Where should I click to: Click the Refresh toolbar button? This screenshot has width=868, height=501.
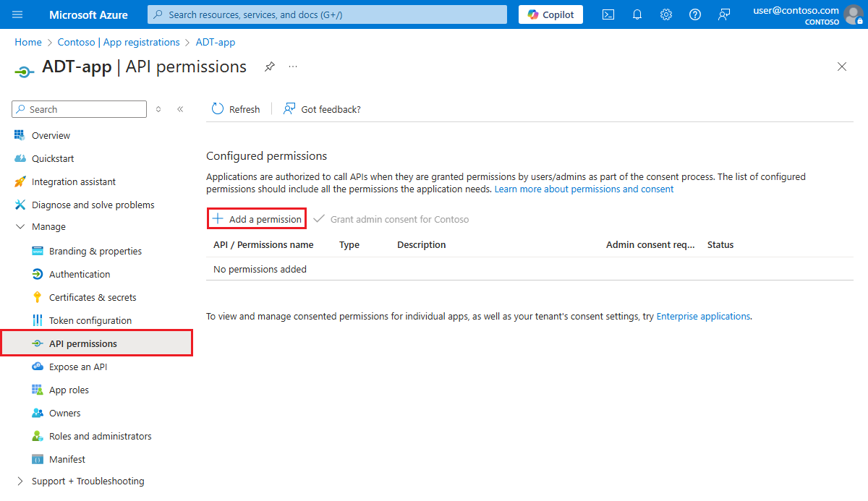(236, 109)
